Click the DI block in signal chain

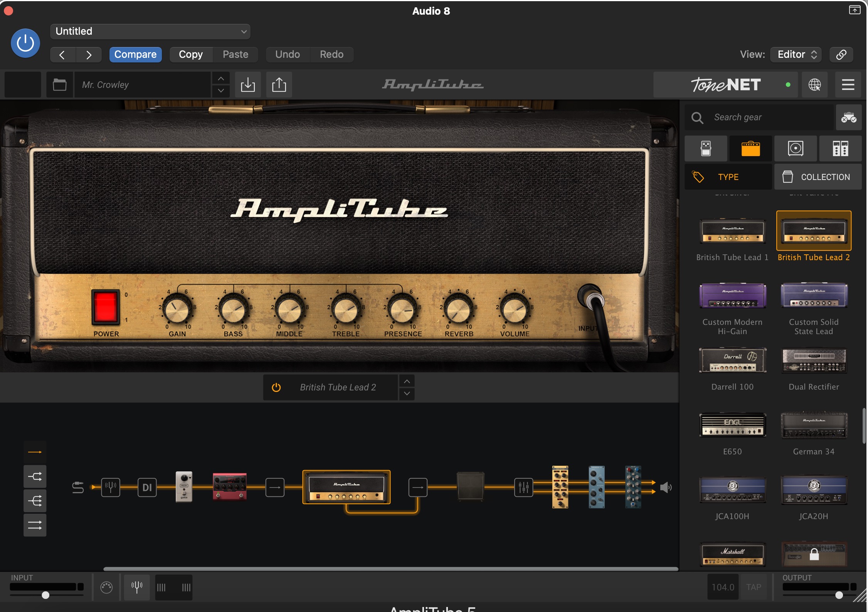[147, 488]
